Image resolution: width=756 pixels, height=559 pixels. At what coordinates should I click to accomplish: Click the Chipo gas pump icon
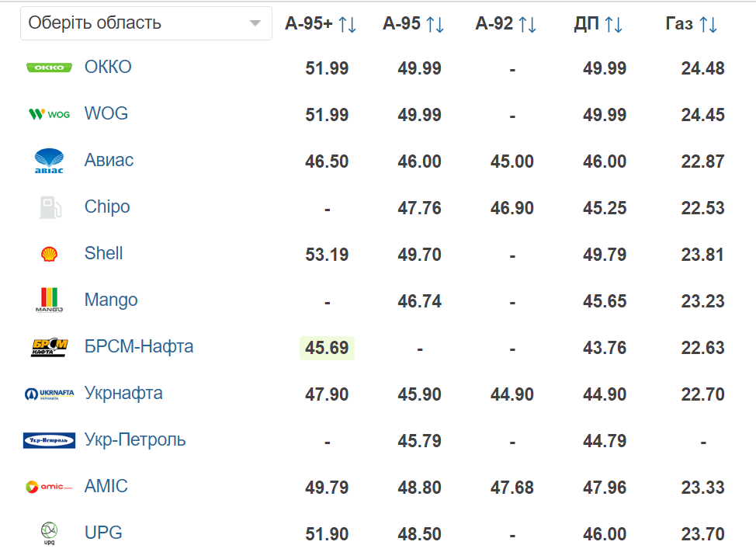tap(50, 207)
